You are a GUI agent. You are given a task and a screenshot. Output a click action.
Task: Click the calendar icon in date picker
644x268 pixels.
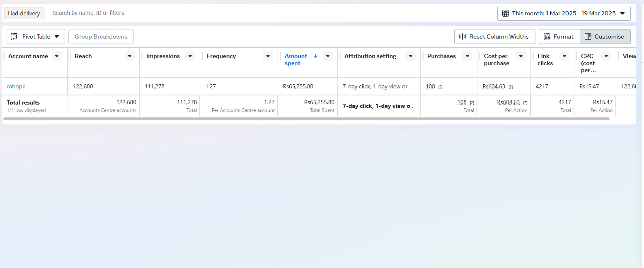(x=506, y=13)
